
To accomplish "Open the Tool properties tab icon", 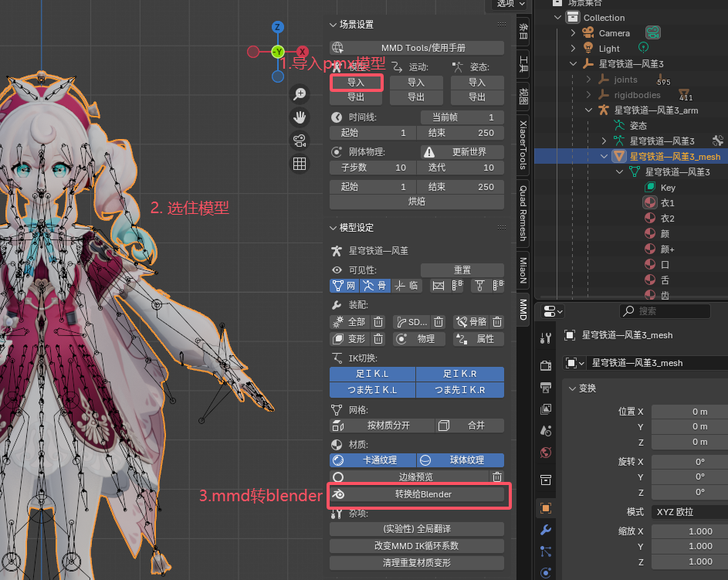I will click(x=546, y=338).
